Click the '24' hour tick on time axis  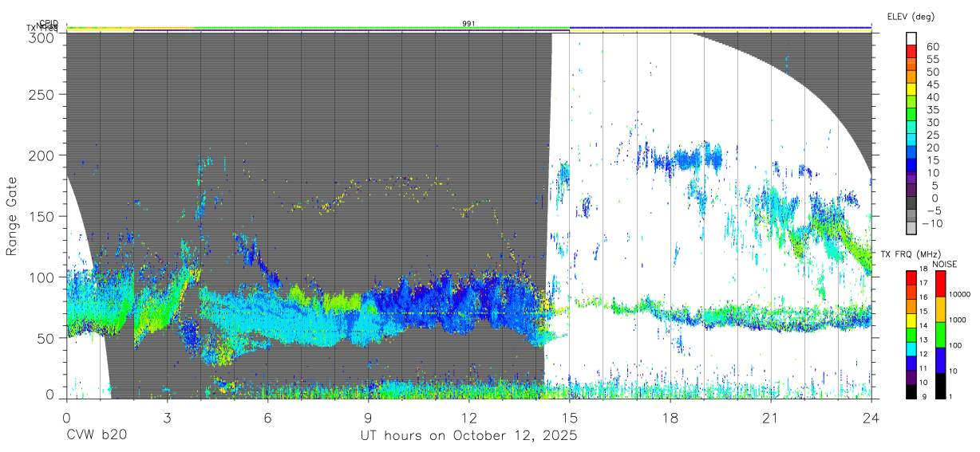coord(871,418)
